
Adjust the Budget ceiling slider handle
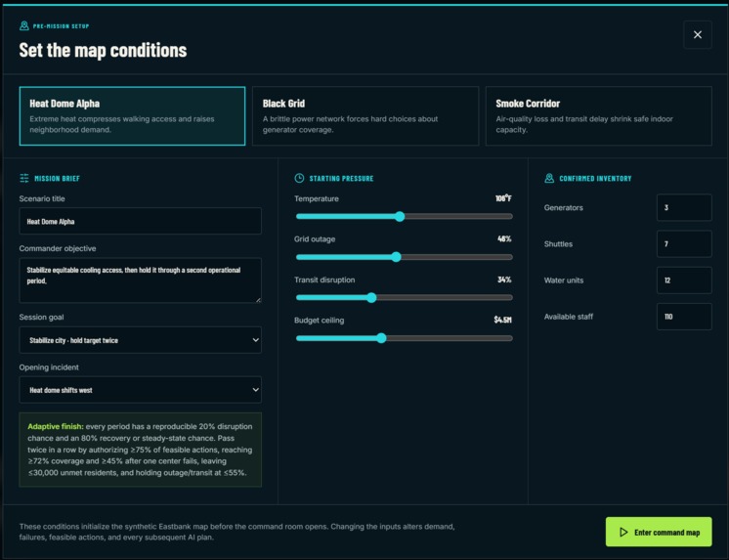[381, 338]
